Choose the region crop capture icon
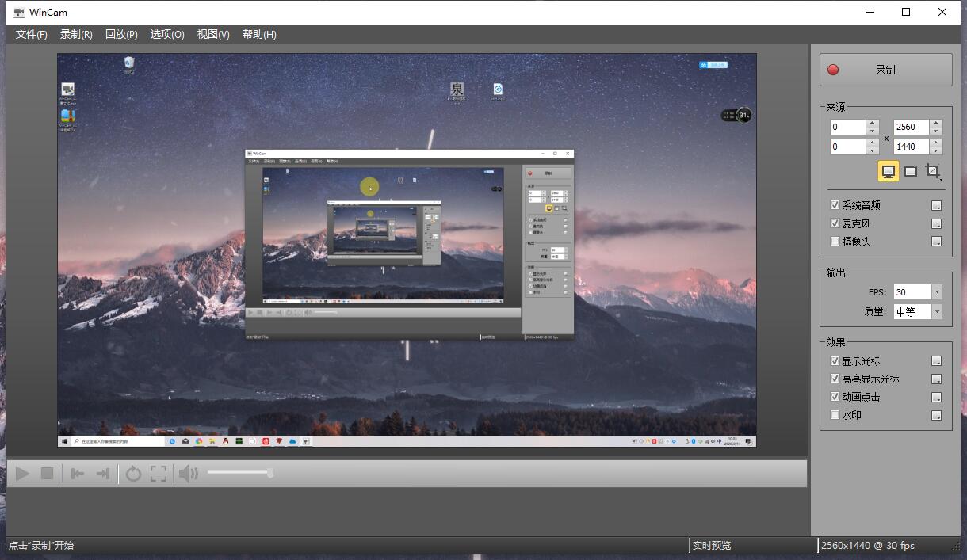Screen dimensions: 967x560 pos(932,170)
